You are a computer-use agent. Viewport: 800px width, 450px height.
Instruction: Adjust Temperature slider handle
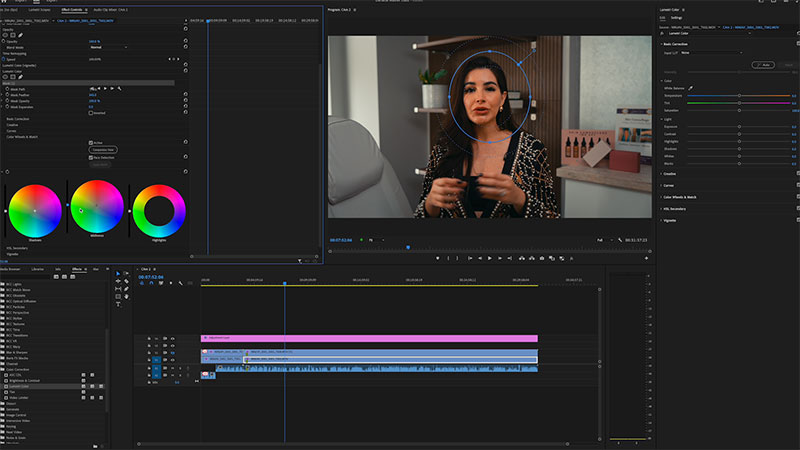click(x=739, y=95)
